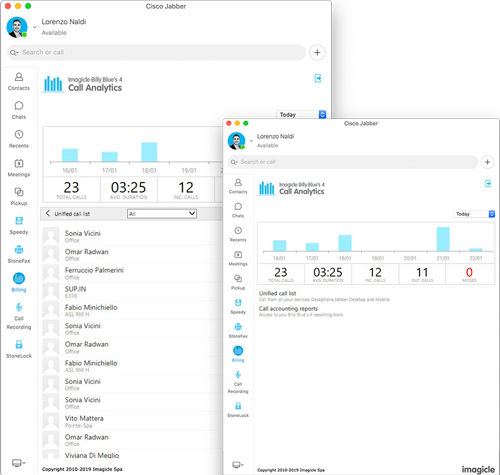Open Chats in the front window sidebar

point(238,210)
